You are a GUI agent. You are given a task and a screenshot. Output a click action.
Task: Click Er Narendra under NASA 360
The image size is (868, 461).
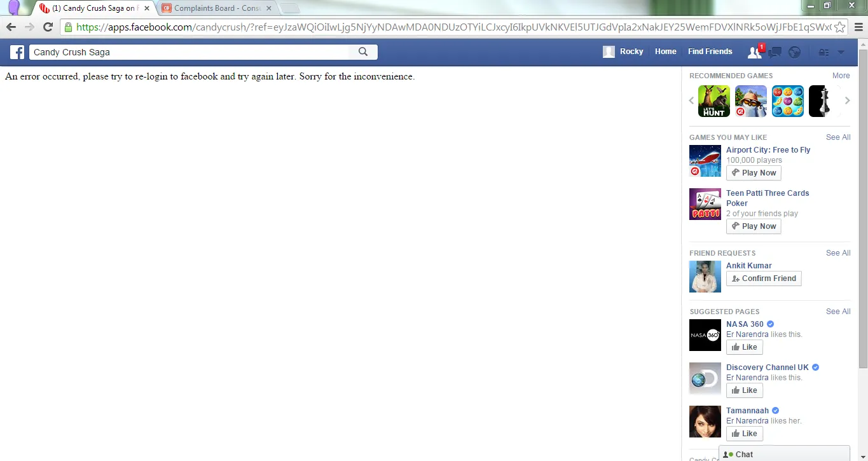[x=747, y=334]
